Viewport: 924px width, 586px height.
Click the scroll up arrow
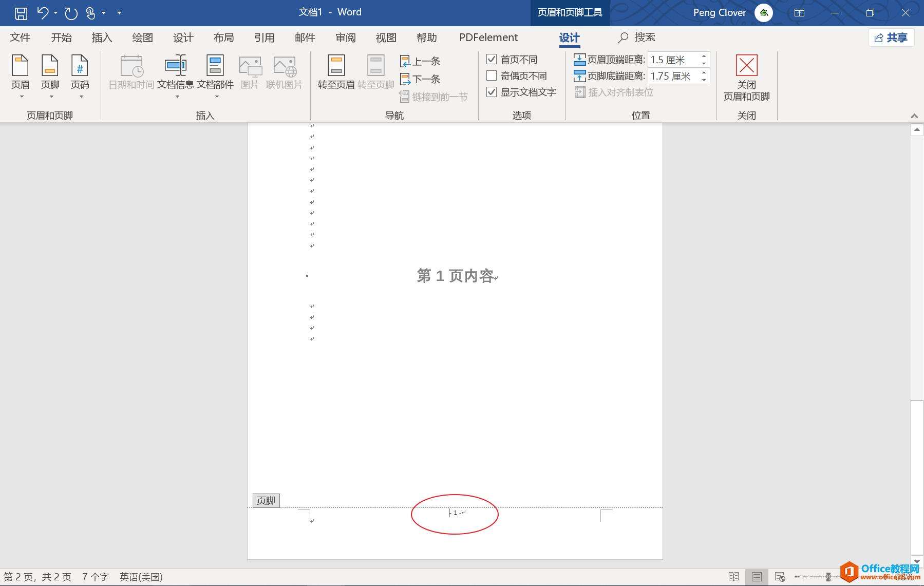(x=917, y=130)
